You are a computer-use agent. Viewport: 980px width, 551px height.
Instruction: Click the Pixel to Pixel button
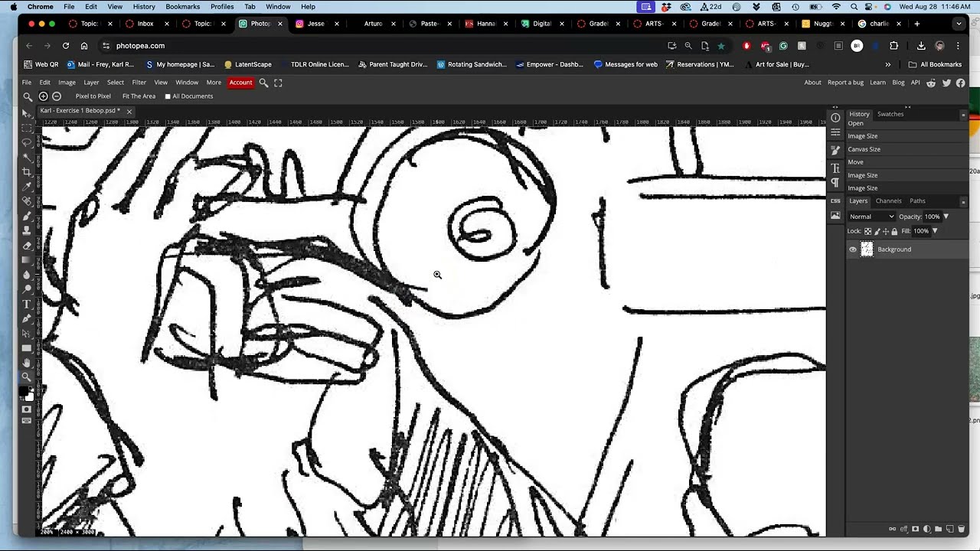tap(93, 96)
